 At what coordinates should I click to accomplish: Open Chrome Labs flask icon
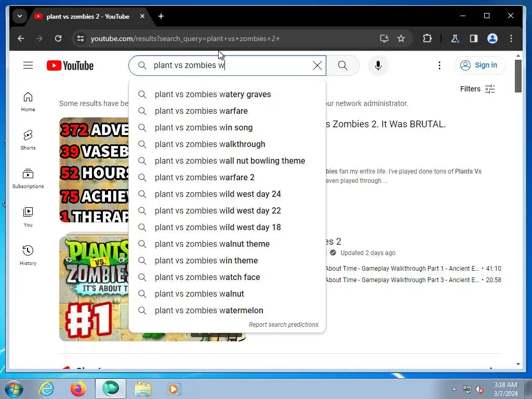coord(455,38)
